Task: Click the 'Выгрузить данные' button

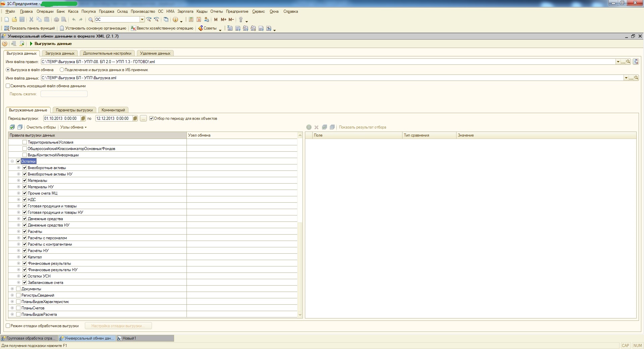Action: click(50, 44)
